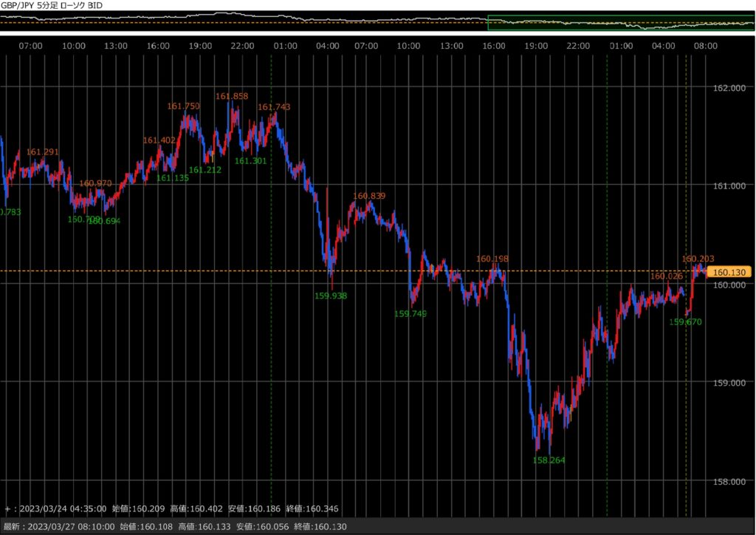The width and height of the screenshot is (756, 535).
Task: Click the 159.749 low marker
Action: pyautogui.click(x=411, y=313)
